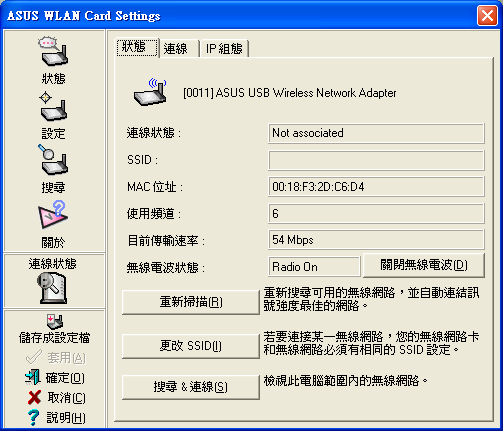The width and height of the screenshot is (503, 431).
Task: Switch to the 連線 tab
Action: click(x=179, y=49)
